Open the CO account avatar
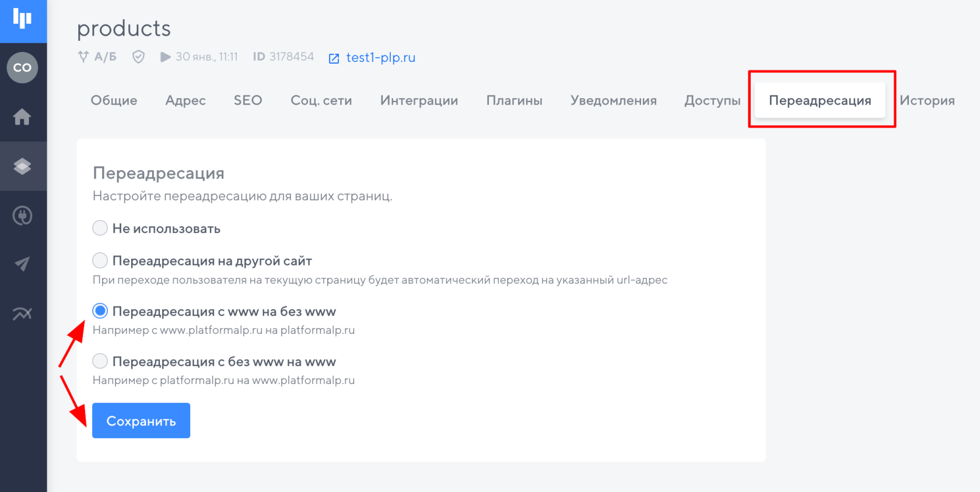Image resolution: width=980 pixels, height=492 pixels. (x=22, y=68)
